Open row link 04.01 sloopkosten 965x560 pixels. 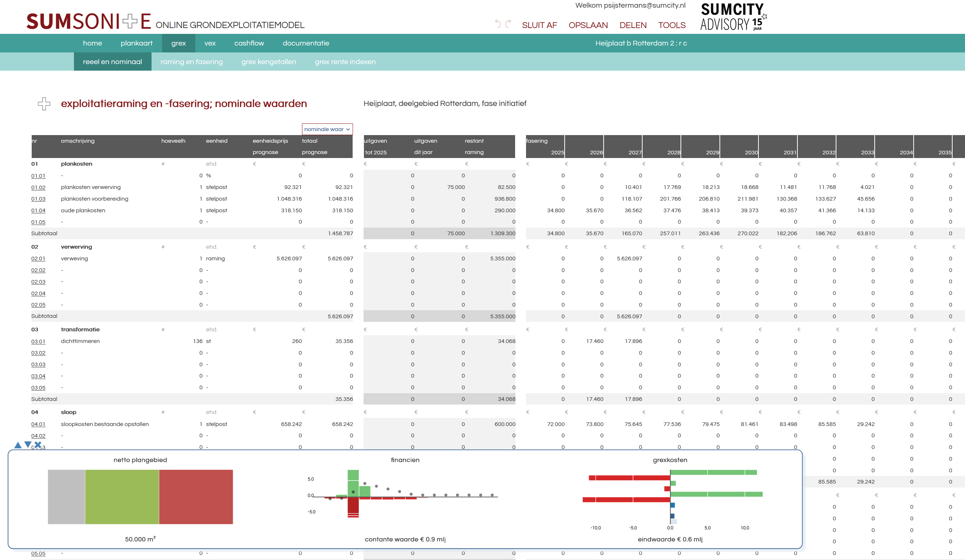(38, 424)
